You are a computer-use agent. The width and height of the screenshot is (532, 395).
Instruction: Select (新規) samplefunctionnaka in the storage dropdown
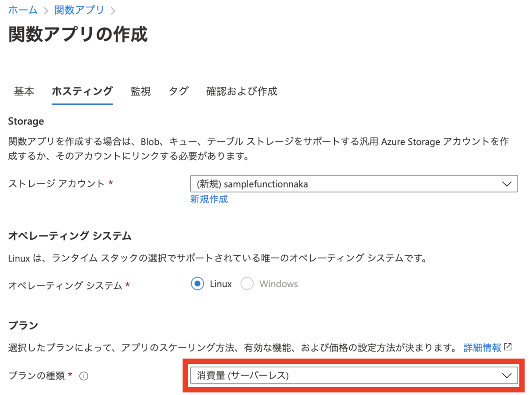[x=266, y=184]
